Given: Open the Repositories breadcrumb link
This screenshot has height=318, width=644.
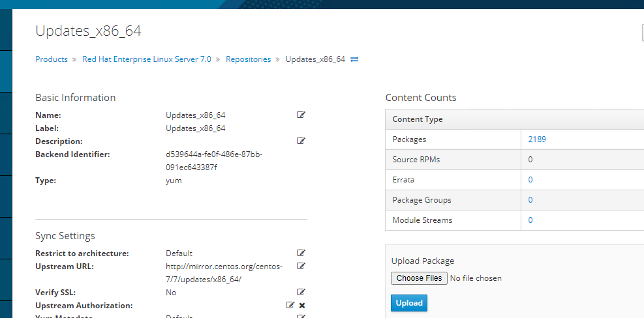Looking at the screenshot, I should [x=249, y=59].
